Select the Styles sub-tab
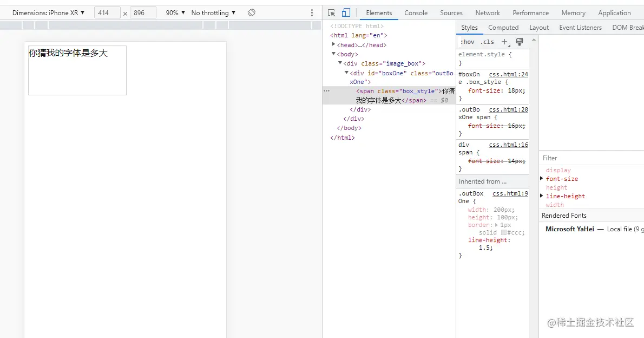This screenshot has height=338, width=644. pos(469,28)
